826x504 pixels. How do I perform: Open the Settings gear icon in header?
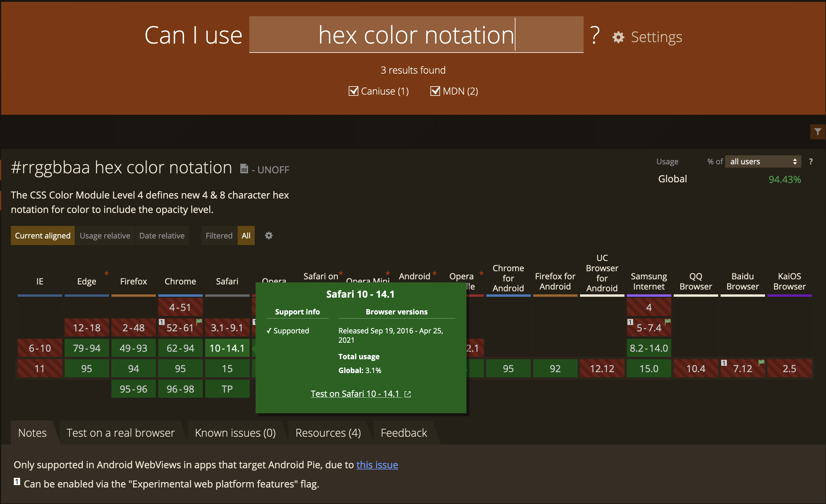(618, 37)
